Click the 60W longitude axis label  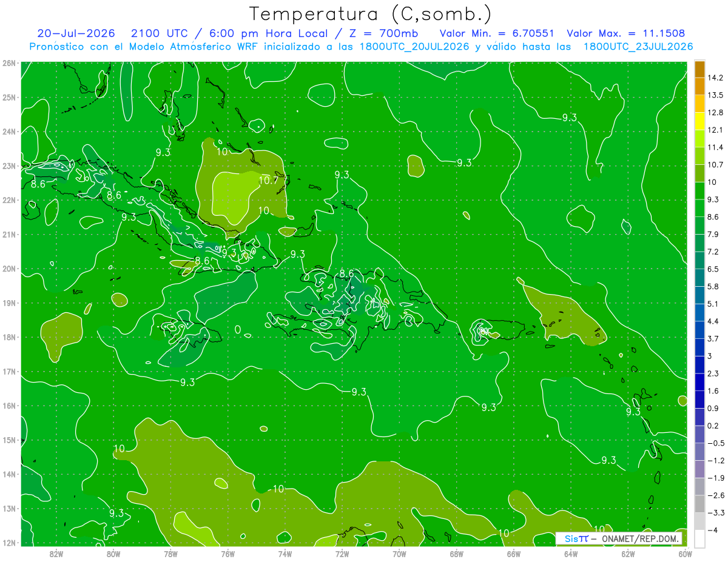click(685, 554)
